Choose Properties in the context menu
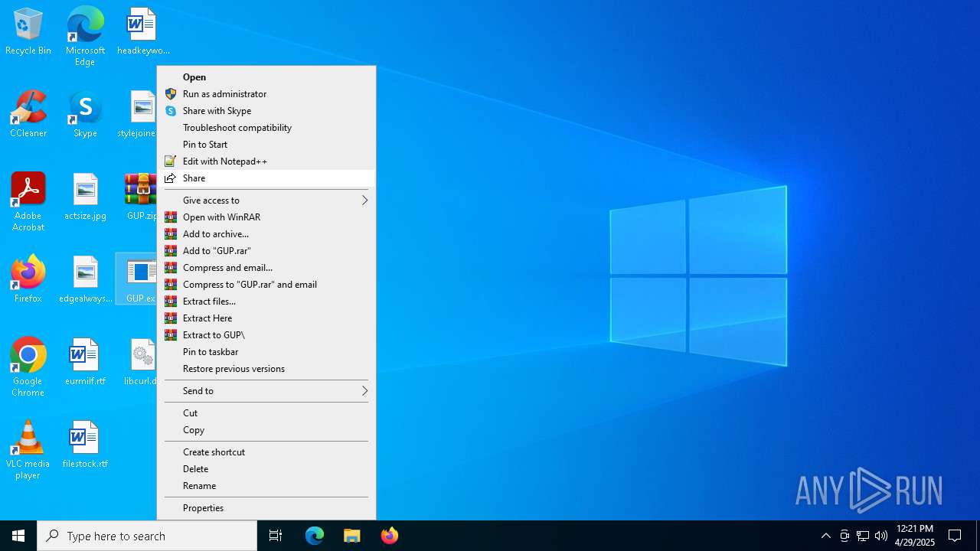The height and width of the screenshot is (551, 980). pyautogui.click(x=266, y=508)
